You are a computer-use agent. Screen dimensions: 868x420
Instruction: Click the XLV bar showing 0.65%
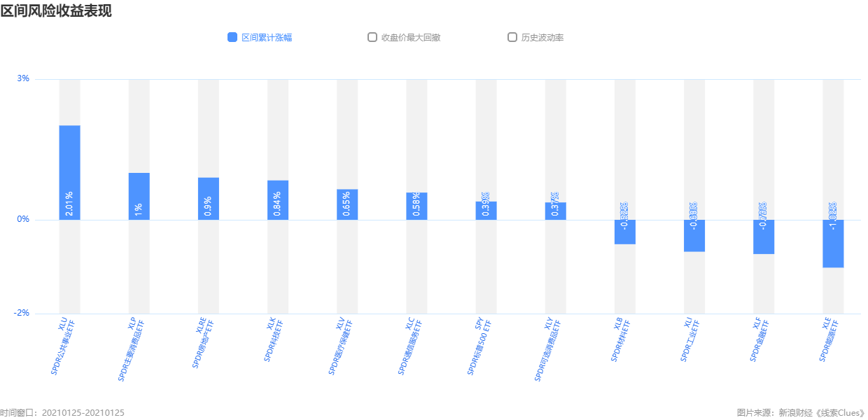coord(347,204)
